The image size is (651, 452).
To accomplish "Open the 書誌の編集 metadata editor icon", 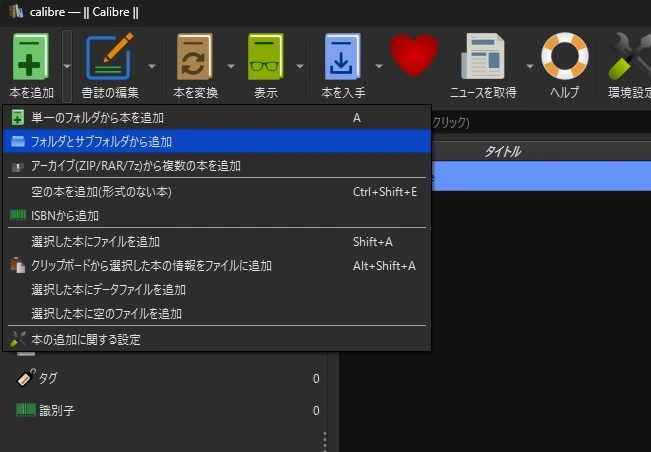I will (x=110, y=56).
